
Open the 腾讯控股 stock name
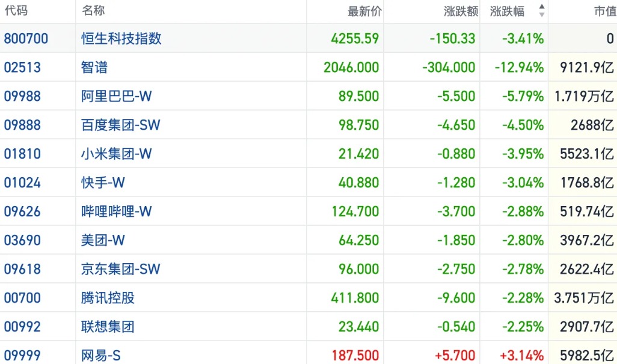(108, 298)
